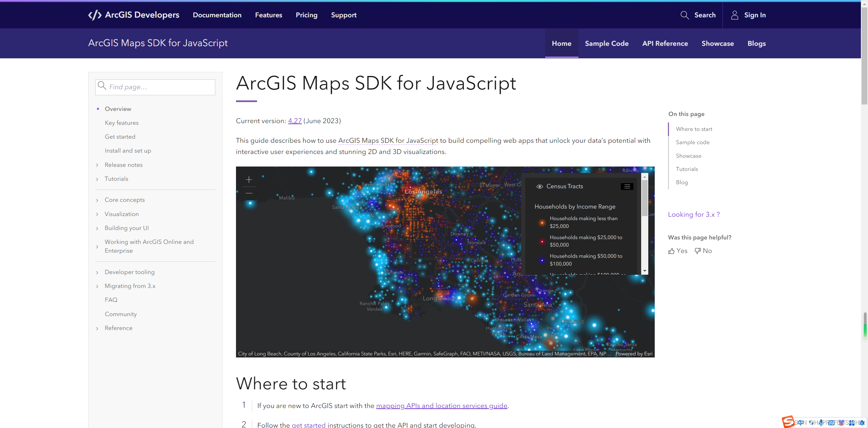Image resolution: width=868 pixels, height=428 pixels.
Task: Follow the Looking for 3.x link
Action: click(694, 214)
